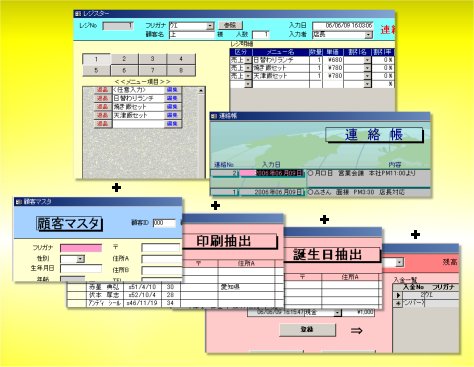Click the 顧客ID input field
Image resolution: width=474 pixels, height=367 pixels.
(x=164, y=223)
